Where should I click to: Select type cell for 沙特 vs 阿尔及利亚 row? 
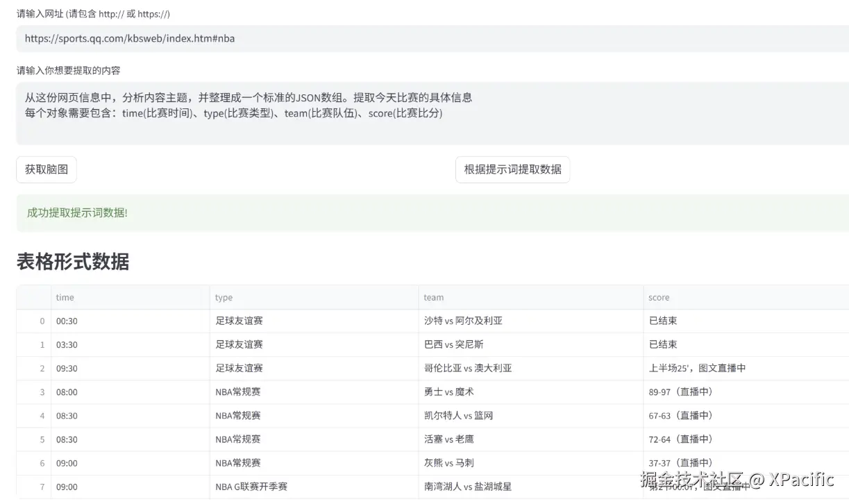coord(314,321)
